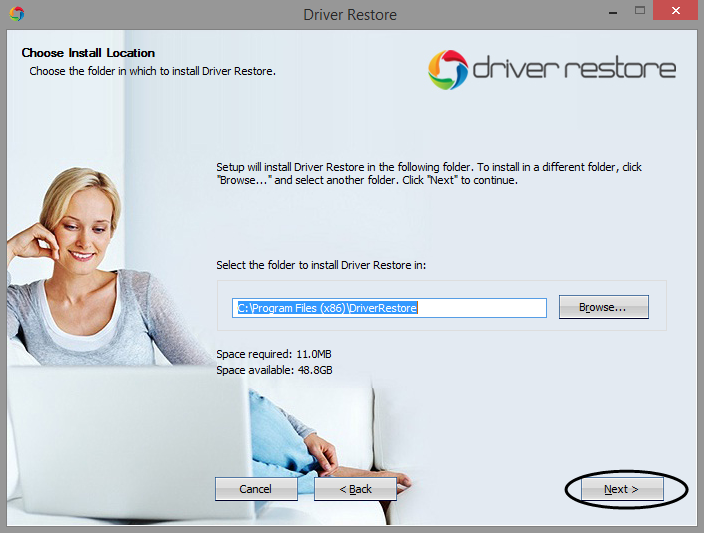Click "Select the folder to install Driver Restore in:" label
The width and height of the screenshot is (704, 533).
tap(321, 265)
